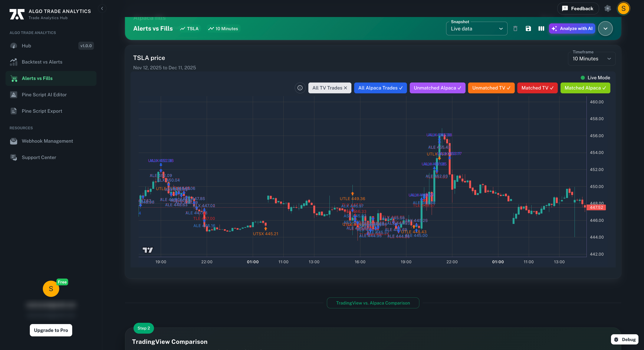Open the Support Center
The width and height of the screenshot is (644, 350).
click(x=39, y=157)
